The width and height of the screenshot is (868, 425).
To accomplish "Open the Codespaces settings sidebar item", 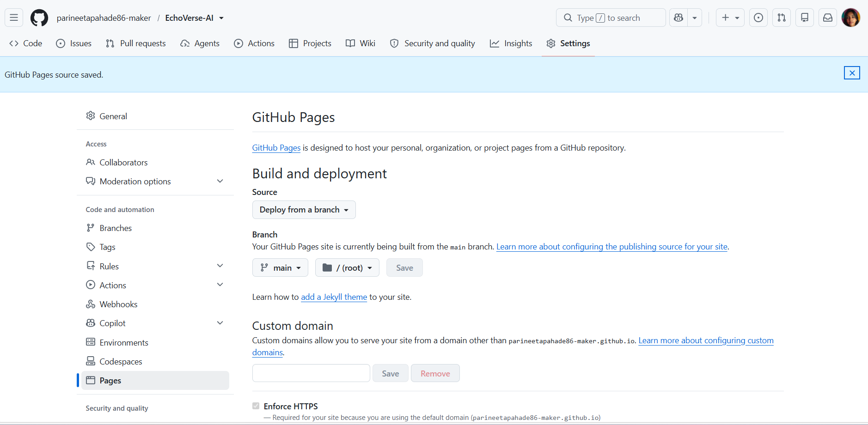I will tap(155, 361).
